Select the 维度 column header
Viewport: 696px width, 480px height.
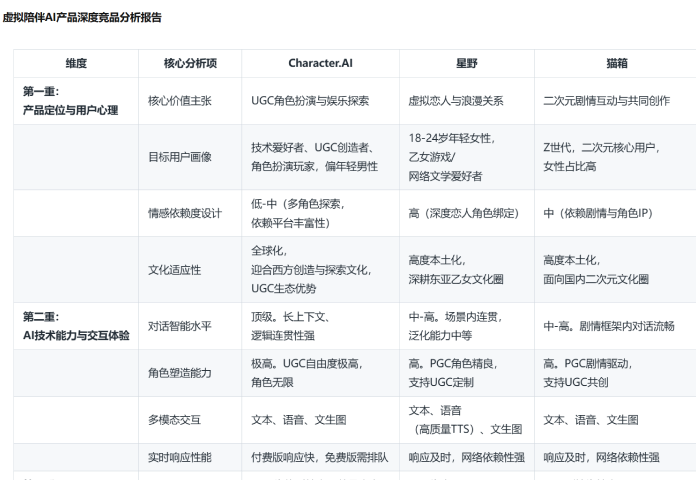76,63
